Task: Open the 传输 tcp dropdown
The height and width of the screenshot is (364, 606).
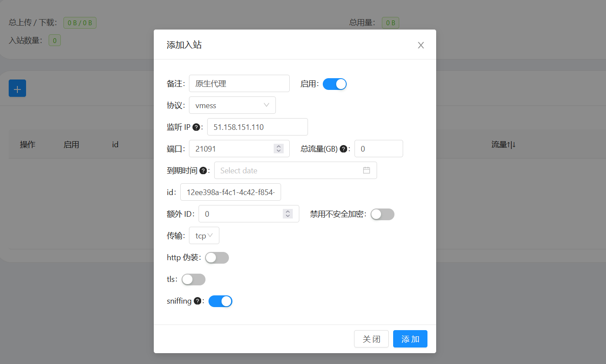Action: [x=204, y=235]
